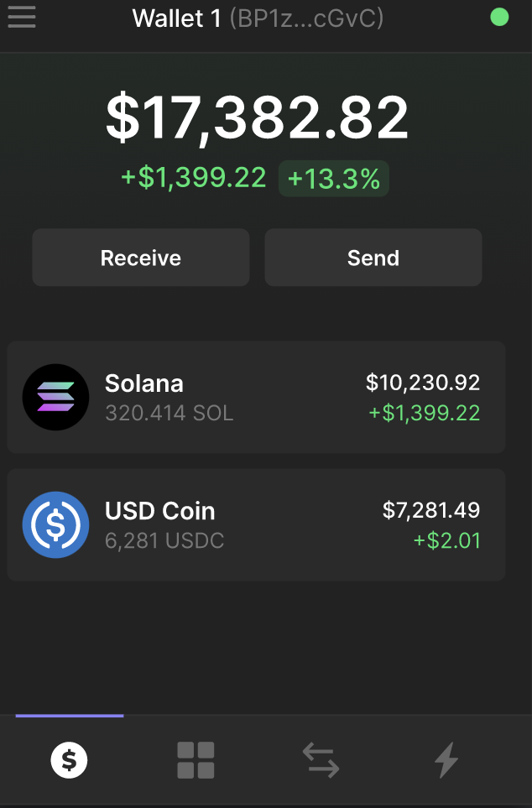Open the lightning bolt activity tab
This screenshot has height=808, width=532.
point(446,760)
